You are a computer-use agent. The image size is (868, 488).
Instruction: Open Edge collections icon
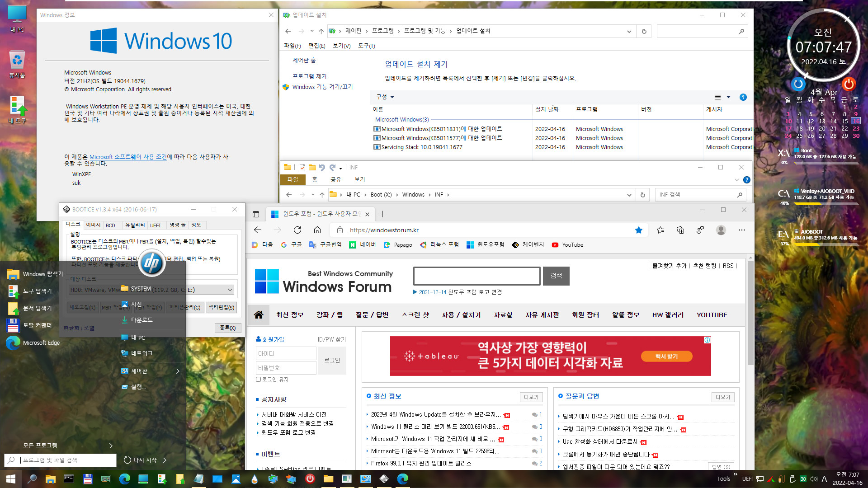click(x=680, y=230)
